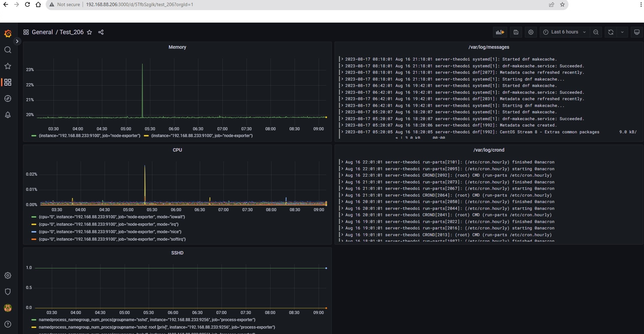The image size is (644, 334).
Task: Open Alerting bell icon in sidebar
Action: click(8, 115)
